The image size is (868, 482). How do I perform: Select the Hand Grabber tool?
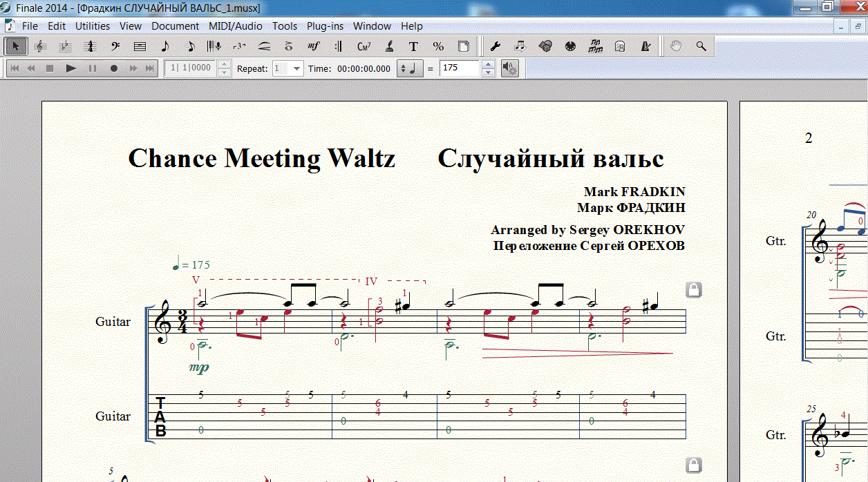click(677, 46)
